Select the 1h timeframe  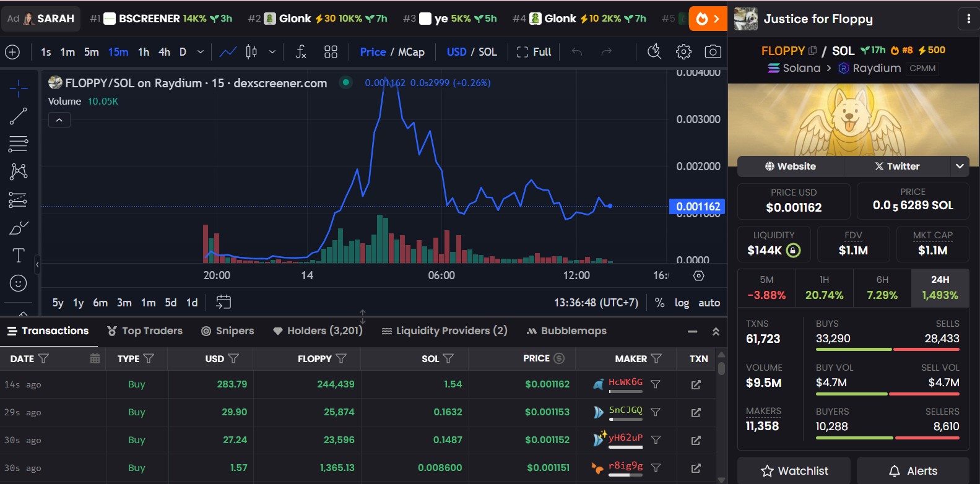click(144, 52)
